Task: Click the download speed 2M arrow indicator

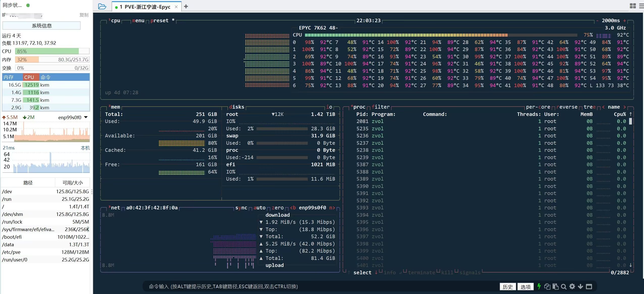Action: coord(29,117)
